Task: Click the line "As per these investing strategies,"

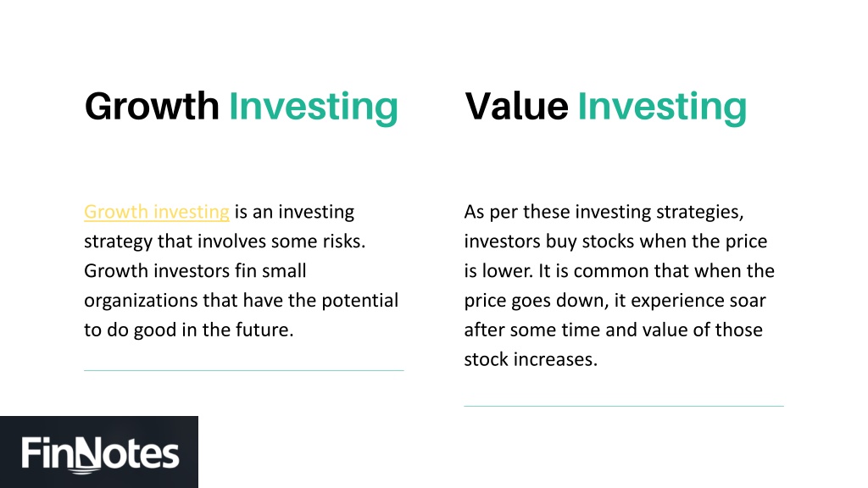Action: pyautogui.click(x=604, y=212)
